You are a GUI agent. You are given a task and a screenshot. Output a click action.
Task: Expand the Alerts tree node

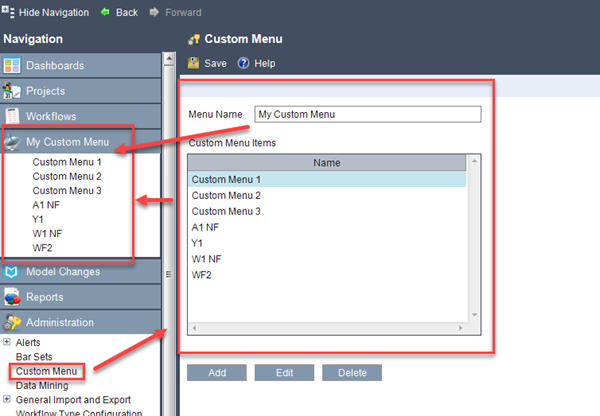(x=7, y=342)
